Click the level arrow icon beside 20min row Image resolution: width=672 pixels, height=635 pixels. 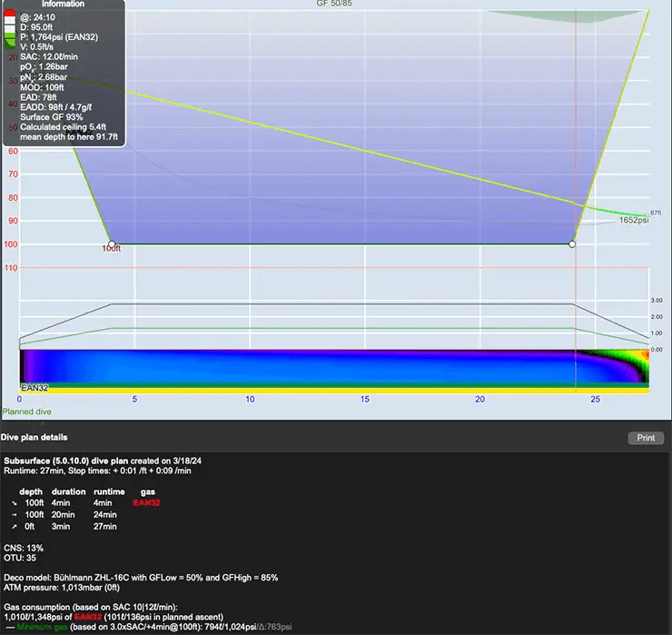coord(15,514)
